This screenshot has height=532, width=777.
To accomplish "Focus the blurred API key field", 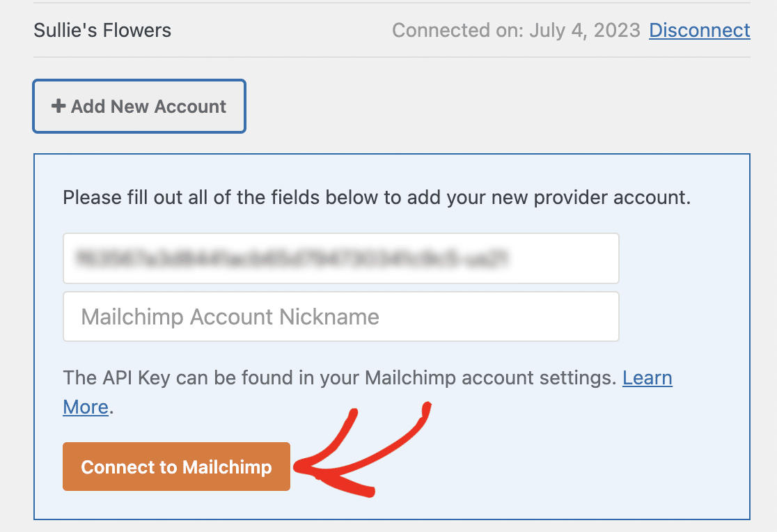I will coord(340,258).
